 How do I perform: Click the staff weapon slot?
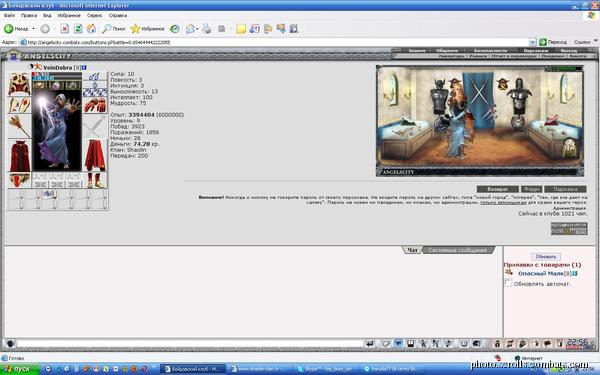19,126
